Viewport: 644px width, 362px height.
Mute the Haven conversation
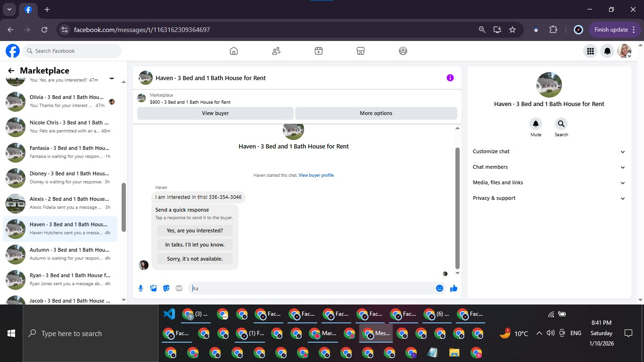[x=536, y=124]
